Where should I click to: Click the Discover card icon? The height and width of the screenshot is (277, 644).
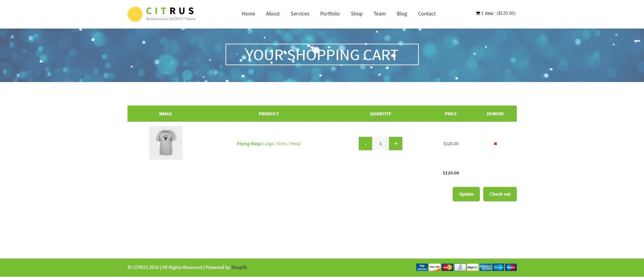coord(435,267)
